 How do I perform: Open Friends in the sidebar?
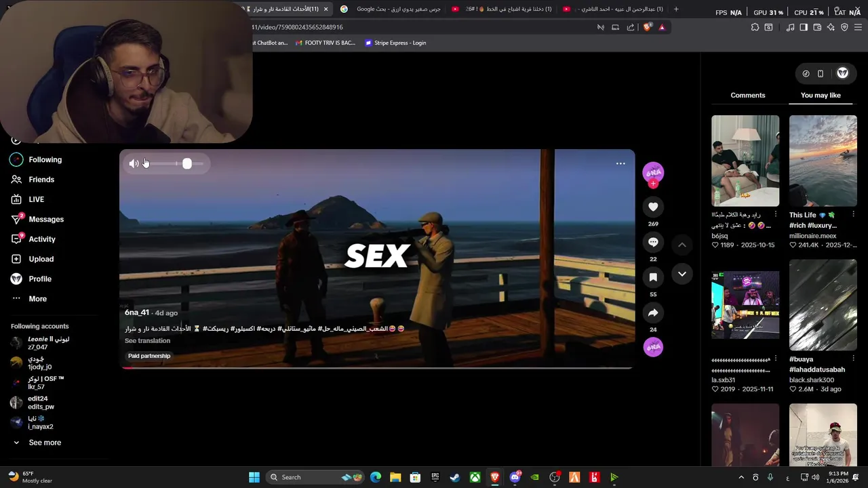click(33, 180)
